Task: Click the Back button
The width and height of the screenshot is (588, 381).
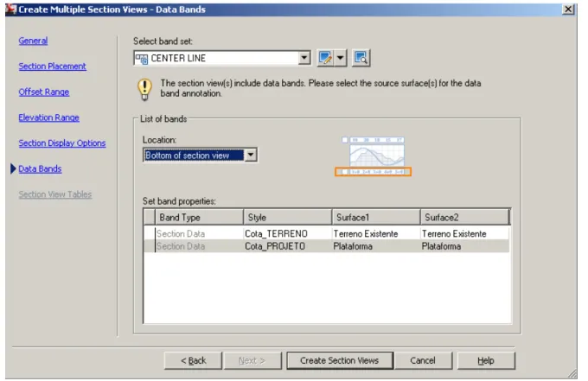Action: (x=193, y=360)
